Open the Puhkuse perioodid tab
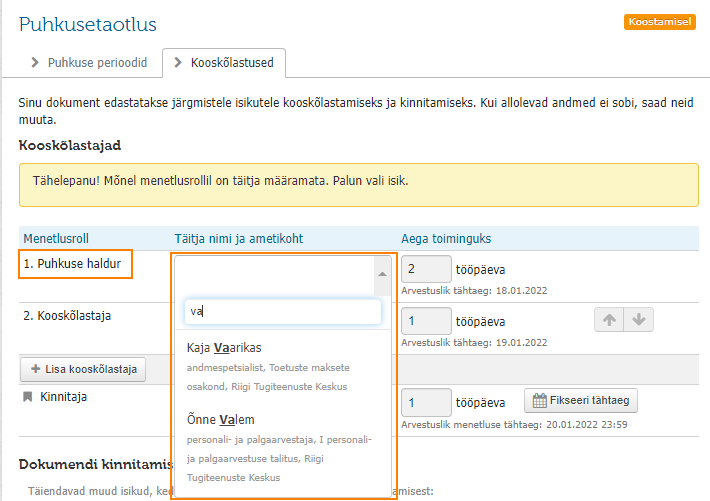This screenshot has width=710, height=501. point(89,63)
